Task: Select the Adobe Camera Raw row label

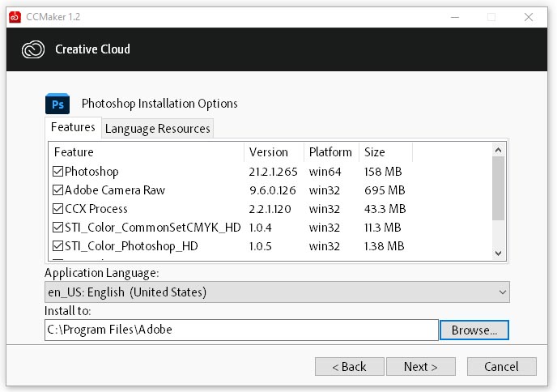Action: click(x=115, y=190)
